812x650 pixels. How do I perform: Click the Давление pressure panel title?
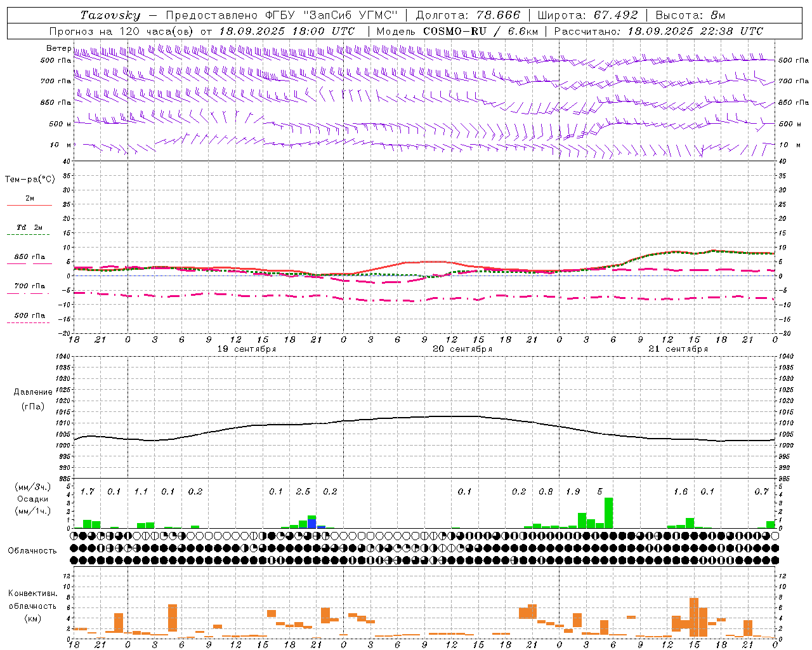(32, 392)
